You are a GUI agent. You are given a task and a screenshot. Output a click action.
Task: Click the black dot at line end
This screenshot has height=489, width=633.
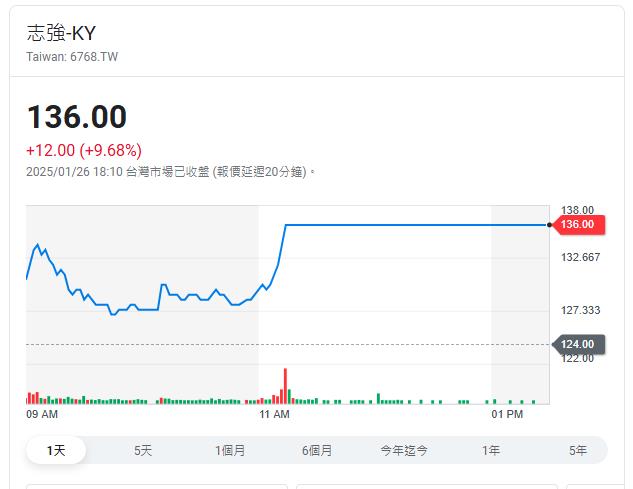pyautogui.click(x=549, y=225)
